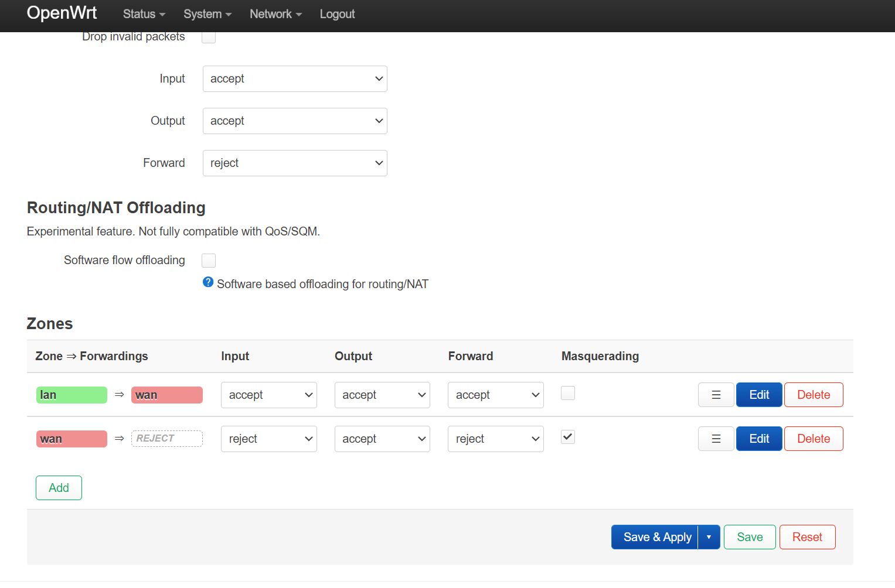
Task: Change lan zone Input policy dropdown
Action: (269, 395)
